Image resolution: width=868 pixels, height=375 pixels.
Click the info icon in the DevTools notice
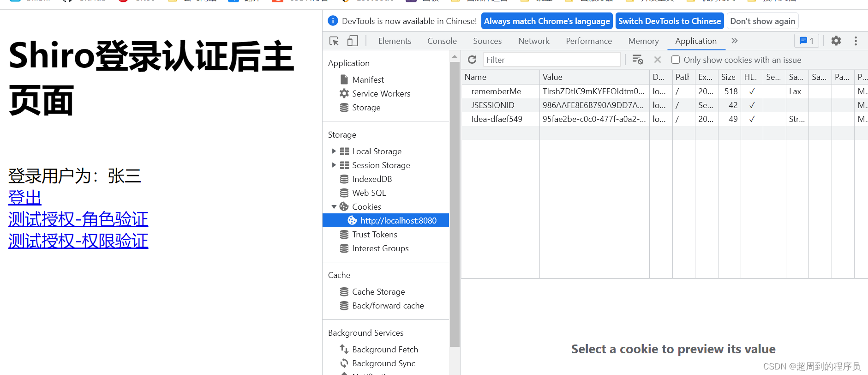pyautogui.click(x=333, y=21)
